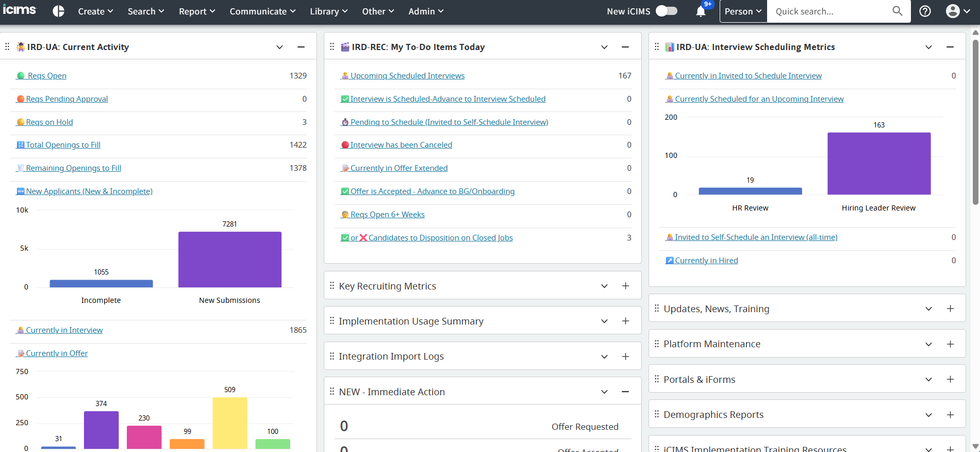
Task: Open the Create menu
Action: click(x=95, y=11)
